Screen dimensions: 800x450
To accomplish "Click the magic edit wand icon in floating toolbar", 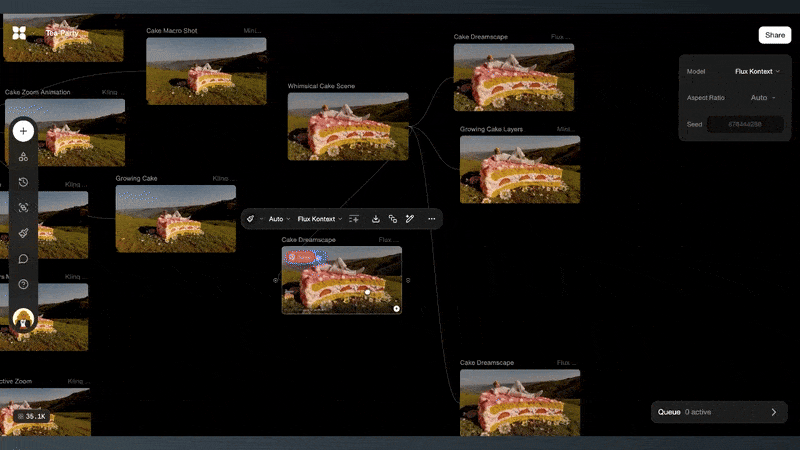I will pyautogui.click(x=410, y=219).
